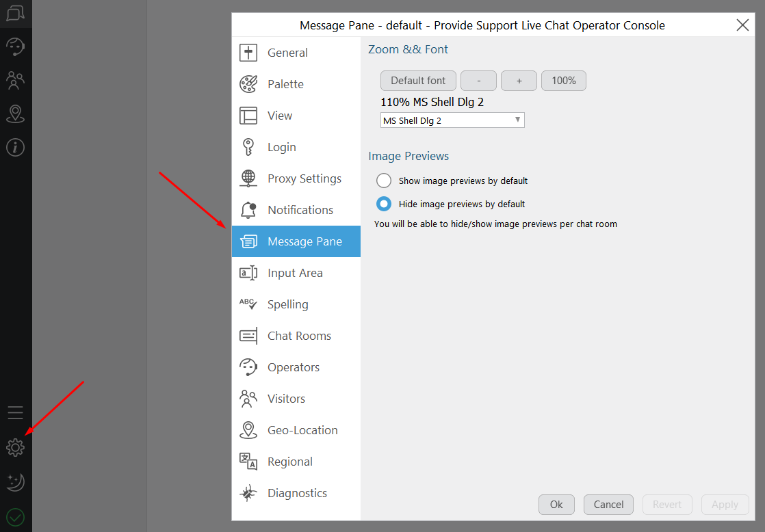Click the Default font button

(418, 80)
